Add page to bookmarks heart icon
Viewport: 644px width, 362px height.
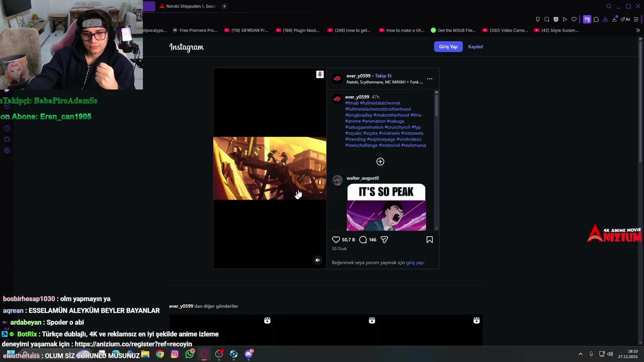tap(574, 19)
